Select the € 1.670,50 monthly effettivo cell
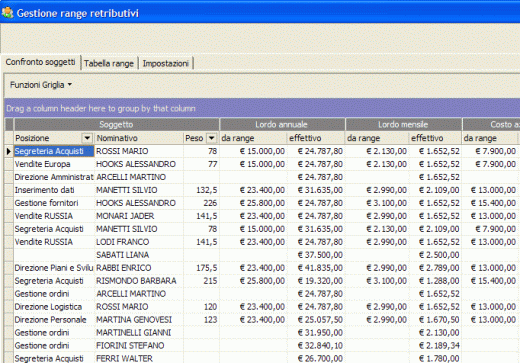The width and height of the screenshot is (520, 363). 435,320
